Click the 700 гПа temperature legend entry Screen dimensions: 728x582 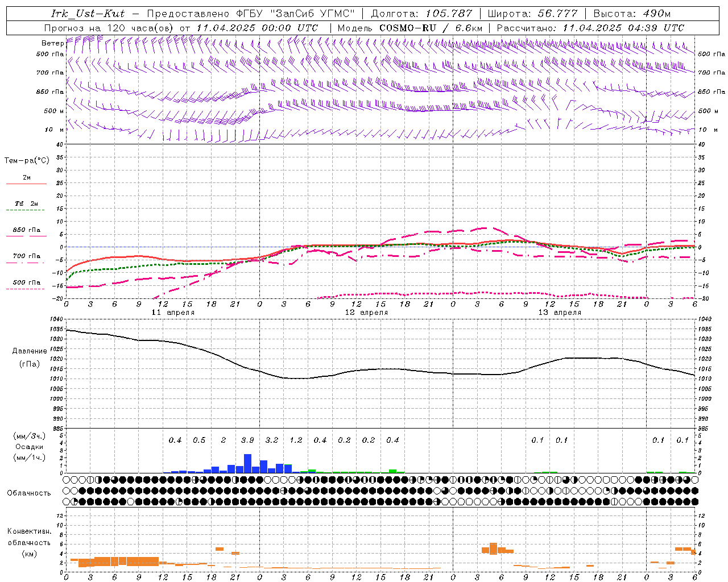point(26,256)
